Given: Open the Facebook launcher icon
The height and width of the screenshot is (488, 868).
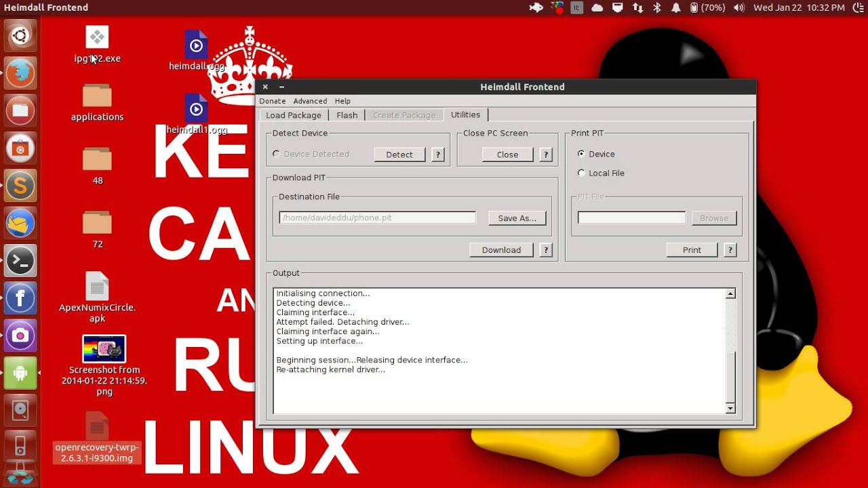Looking at the screenshot, I should point(20,298).
